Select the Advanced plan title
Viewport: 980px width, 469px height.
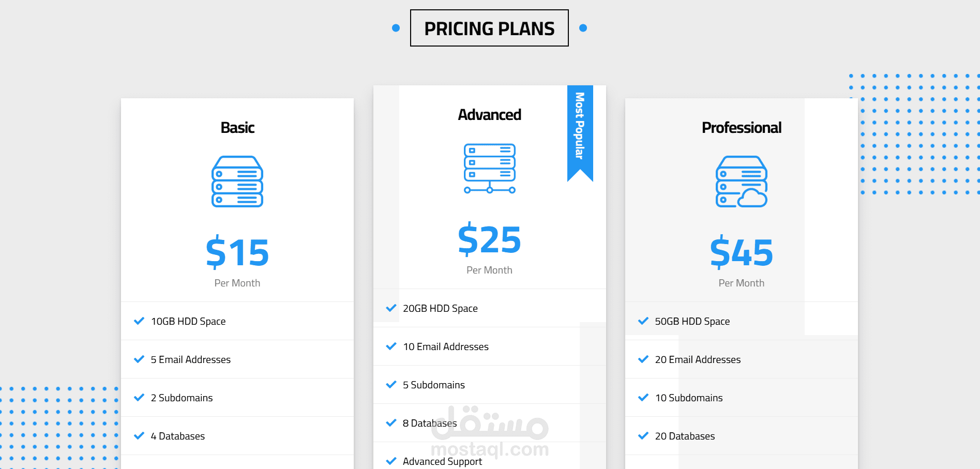[489, 115]
